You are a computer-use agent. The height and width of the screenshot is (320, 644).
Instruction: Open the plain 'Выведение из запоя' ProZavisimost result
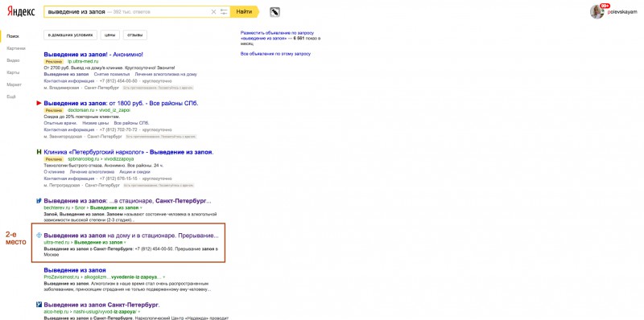click(75, 270)
